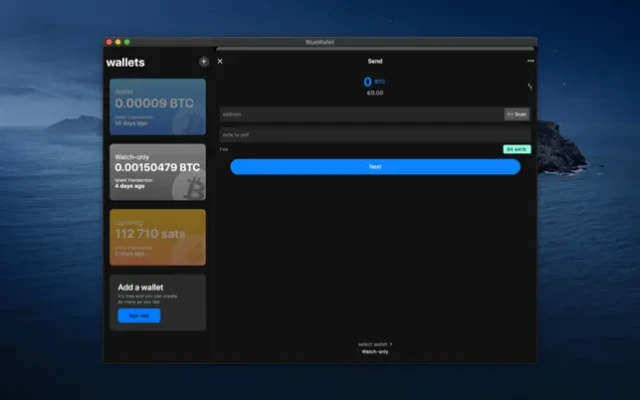The image size is (640, 400).
Task: Scan a QR code address
Action: point(517,114)
